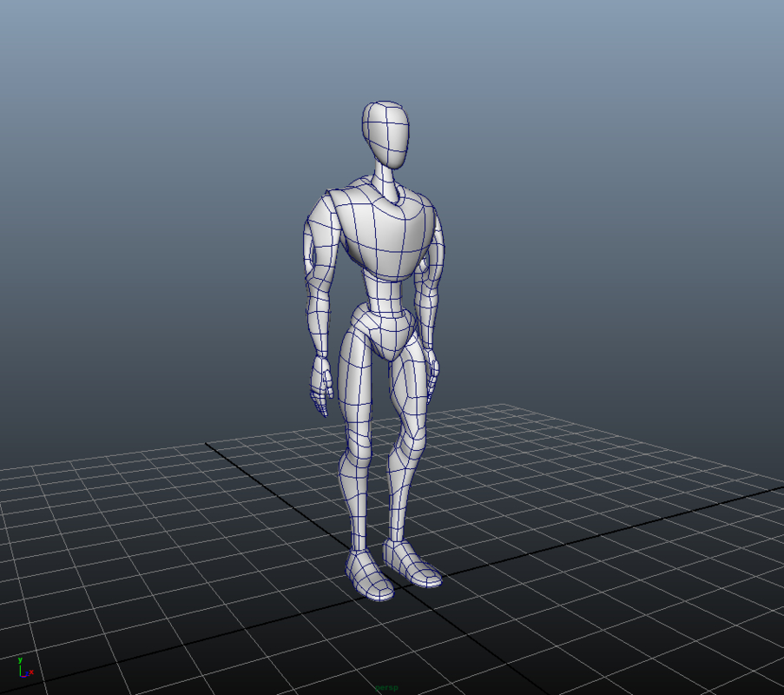Select the character's neck
This screenshot has width=784, height=695.
click(x=382, y=178)
